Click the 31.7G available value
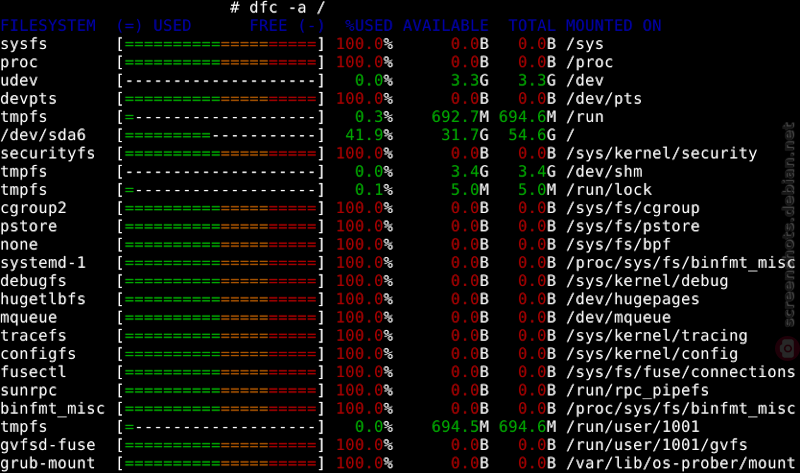Viewport: 800px width, 473px height. pyautogui.click(x=465, y=135)
